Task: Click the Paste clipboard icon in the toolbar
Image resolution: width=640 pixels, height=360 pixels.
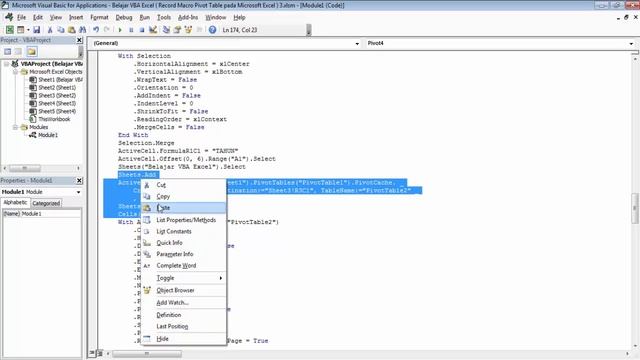Action: click(x=71, y=30)
